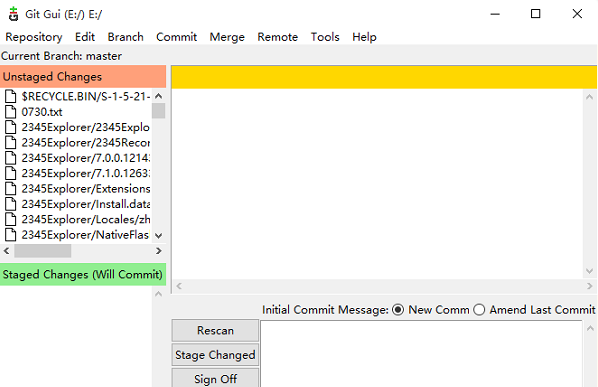The height and width of the screenshot is (387, 598).
Task: Click unstaged list scroll up arrow
Action: click(159, 96)
